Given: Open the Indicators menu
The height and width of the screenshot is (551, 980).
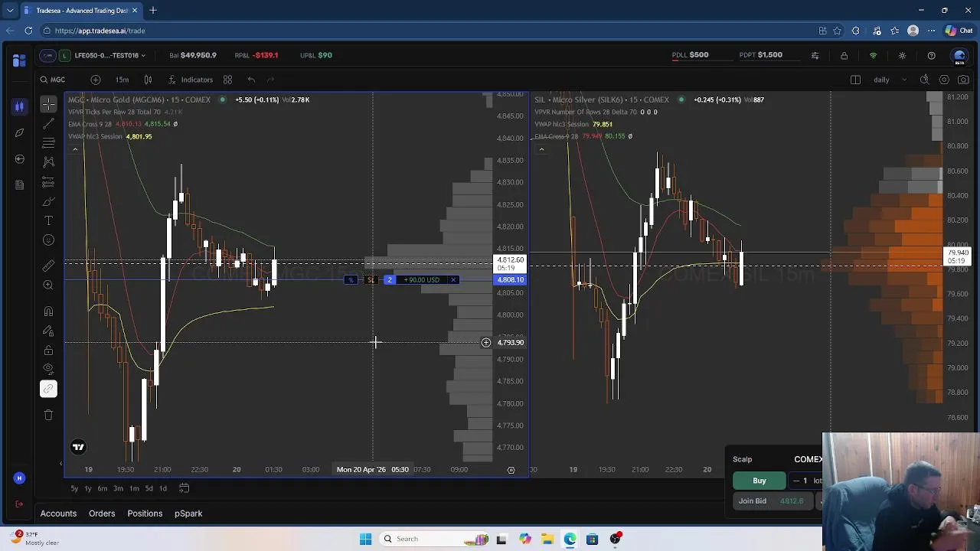Looking at the screenshot, I should pyautogui.click(x=191, y=80).
